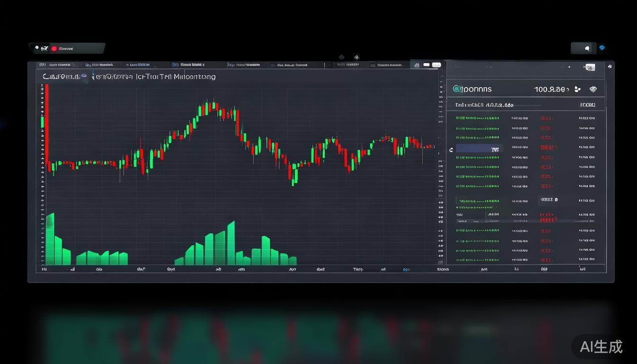Click the blue app icon beside the search bar
Viewport: 637px width, 364px height.
tap(602, 47)
